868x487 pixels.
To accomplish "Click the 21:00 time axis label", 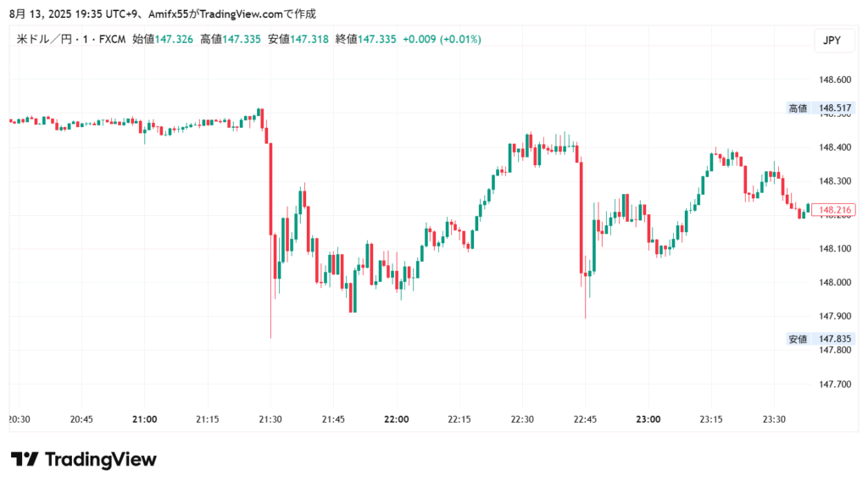I will click(145, 419).
